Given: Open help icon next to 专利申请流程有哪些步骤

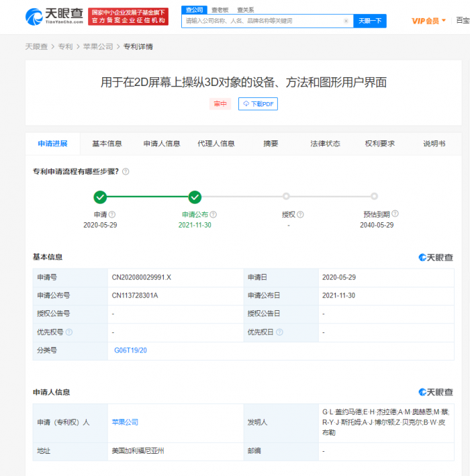Looking at the screenshot, I should 126,172.
